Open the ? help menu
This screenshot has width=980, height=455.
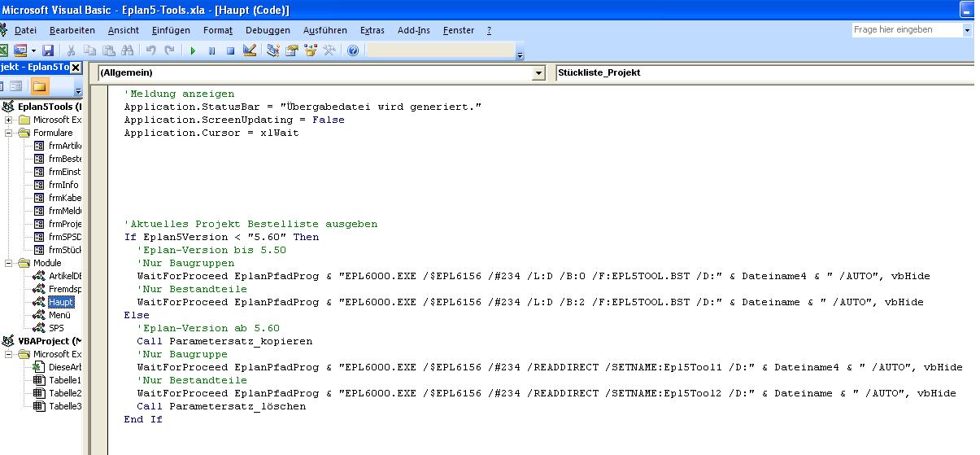tap(489, 30)
